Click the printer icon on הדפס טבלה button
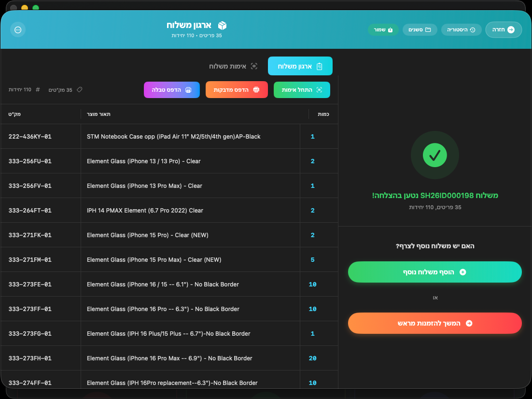This screenshot has height=399, width=532. (x=188, y=90)
